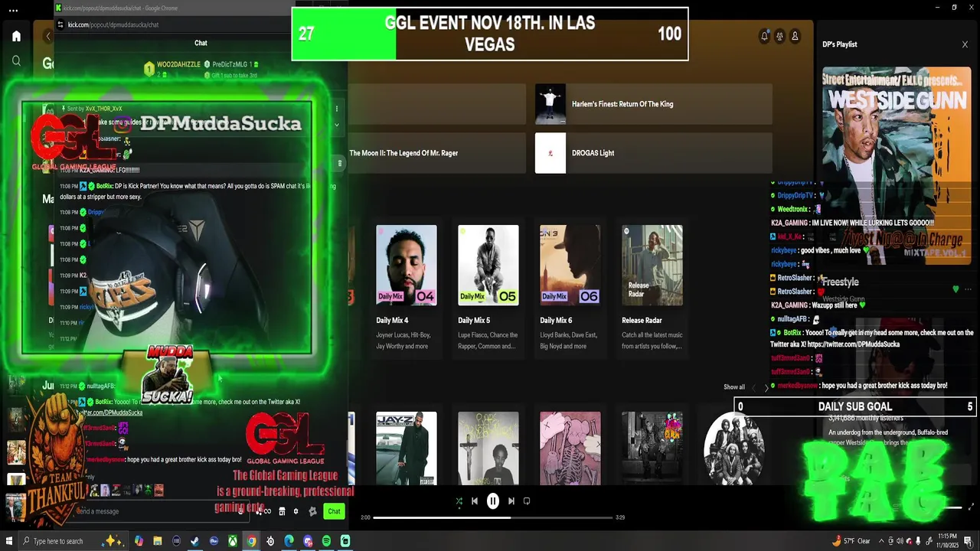This screenshot has height=551, width=980.
Task: Open Microsoft Edge from taskbar
Action: click(289, 541)
